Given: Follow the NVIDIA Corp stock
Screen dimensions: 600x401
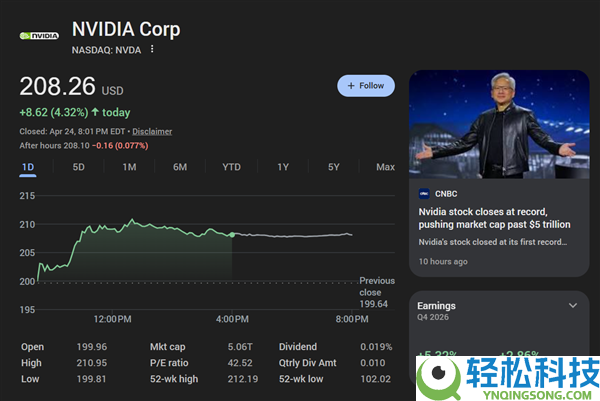Looking at the screenshot, I should [366, 86].
